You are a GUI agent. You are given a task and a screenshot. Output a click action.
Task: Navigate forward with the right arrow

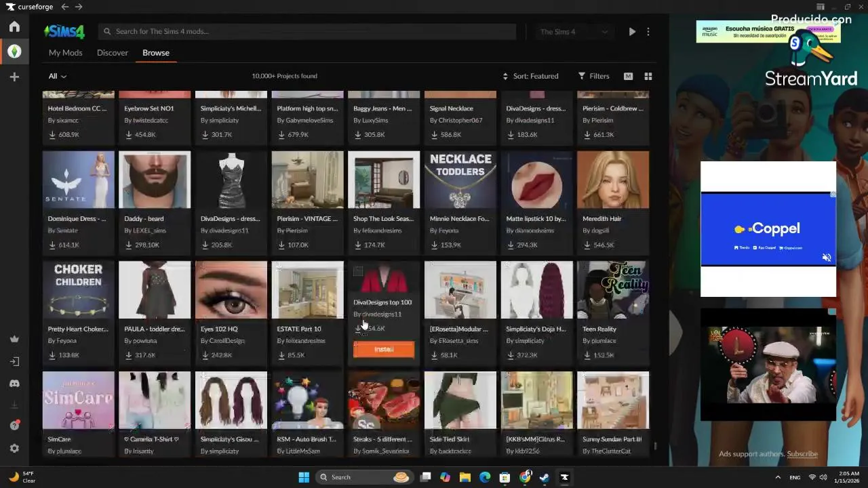click(x=79, y=7)
